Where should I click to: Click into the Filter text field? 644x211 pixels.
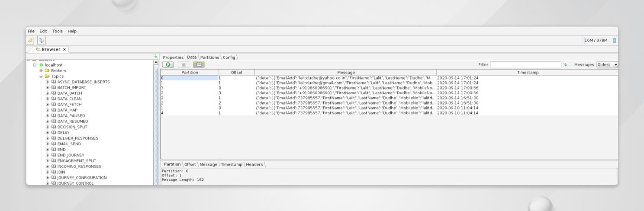tap(525, 65)
